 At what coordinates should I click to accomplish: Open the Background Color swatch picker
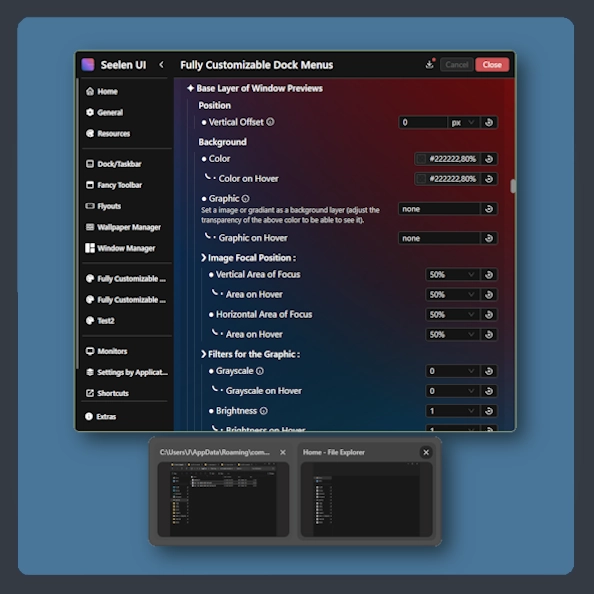(x=421, y=159)
